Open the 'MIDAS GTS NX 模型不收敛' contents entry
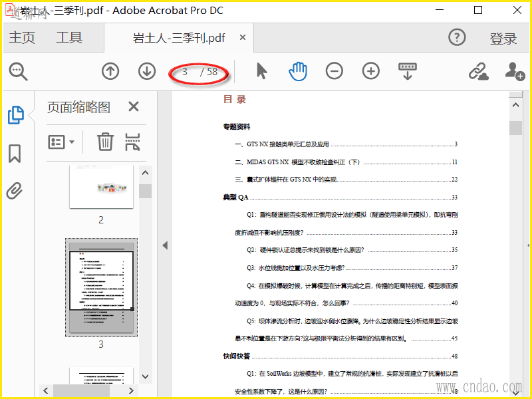 click(x=346, y=162)
